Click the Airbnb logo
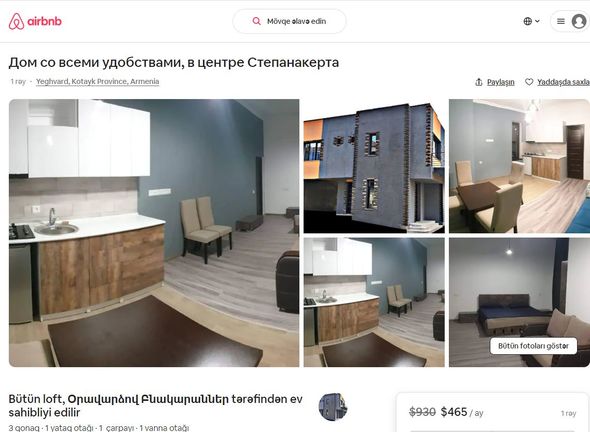This screenshot has width=590, height=432. pos(35,21)
